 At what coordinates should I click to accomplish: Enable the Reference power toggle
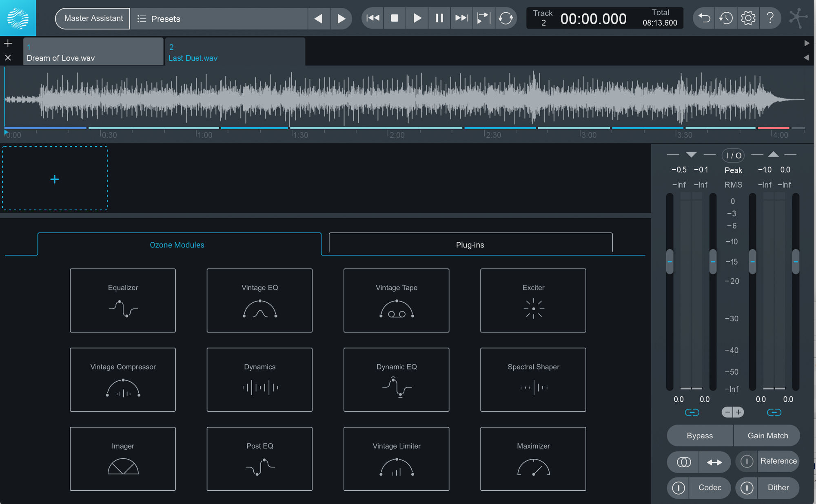747,461
